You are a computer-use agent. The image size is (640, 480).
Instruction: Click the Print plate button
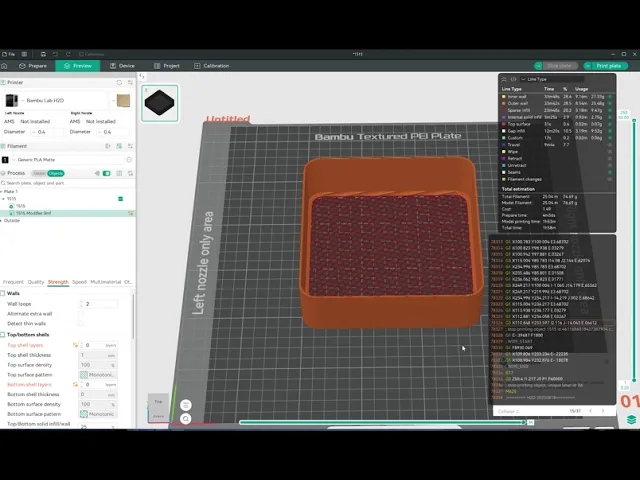click(609, 66)
